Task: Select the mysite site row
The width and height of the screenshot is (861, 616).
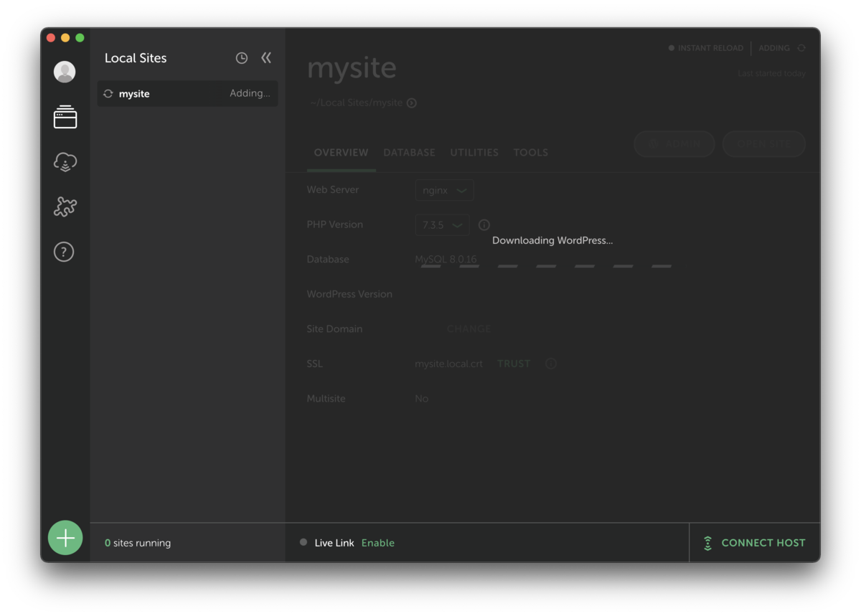Action: coord(187,94)
